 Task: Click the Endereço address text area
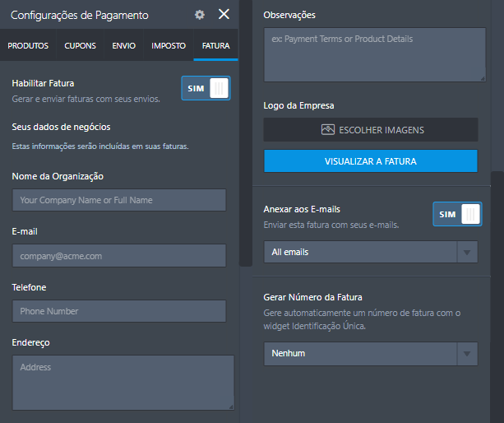pyautogui.click(x=123, y=382)
